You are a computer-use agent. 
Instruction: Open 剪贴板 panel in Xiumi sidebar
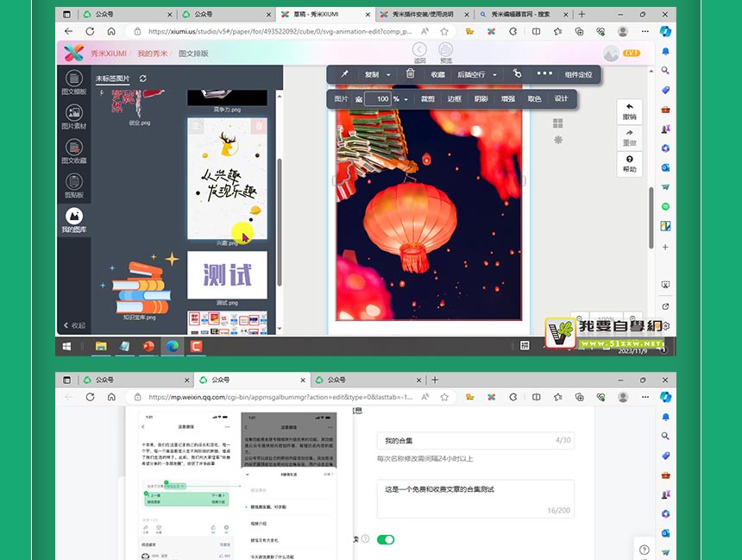point(74,186)
